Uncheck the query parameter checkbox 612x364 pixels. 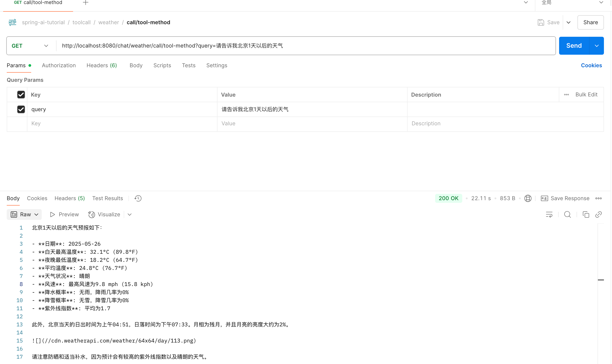(21, 109)
